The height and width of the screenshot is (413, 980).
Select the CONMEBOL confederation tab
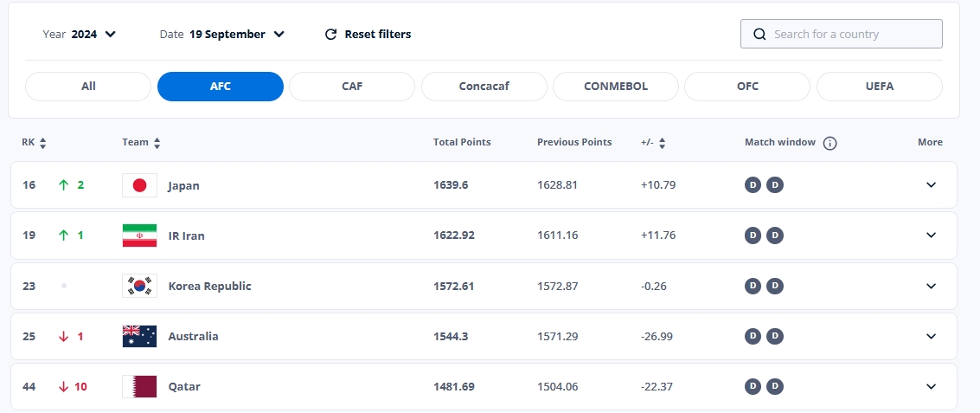[615, 87]
